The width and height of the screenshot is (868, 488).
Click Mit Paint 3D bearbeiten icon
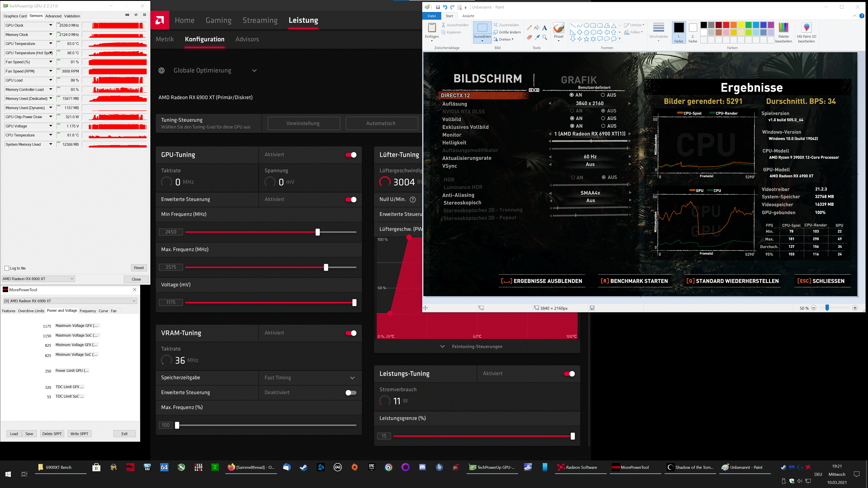click(806, 28)
